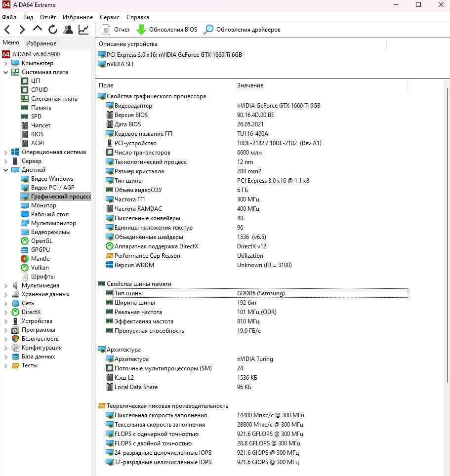Click the Mantle icon in tree
The image size is (450, 476).
(25, 259)
